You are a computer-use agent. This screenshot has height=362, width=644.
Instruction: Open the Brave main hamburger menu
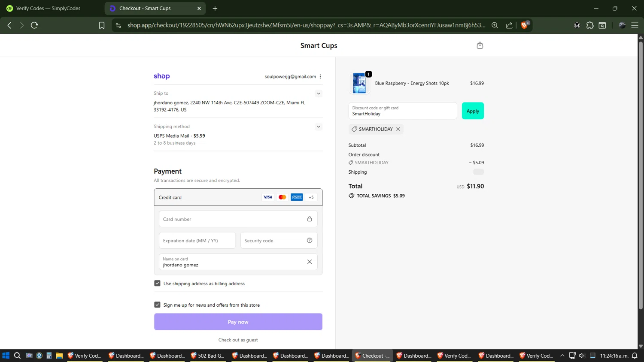[635, 25]
